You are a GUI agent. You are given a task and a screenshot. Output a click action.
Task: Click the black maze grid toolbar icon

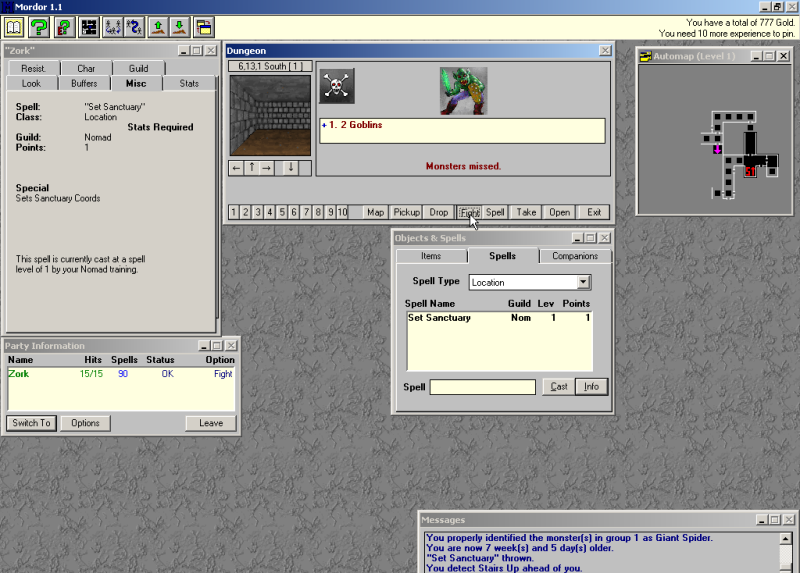[x=89, y=27]
